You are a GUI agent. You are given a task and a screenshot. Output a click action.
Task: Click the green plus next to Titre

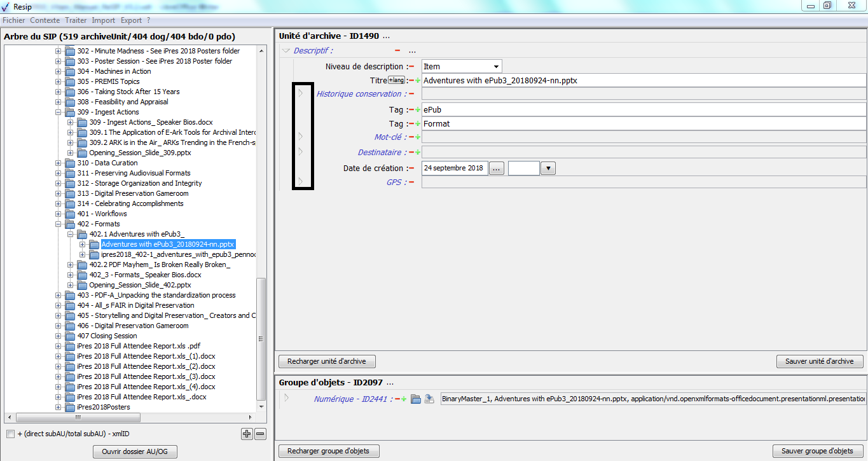418,81
